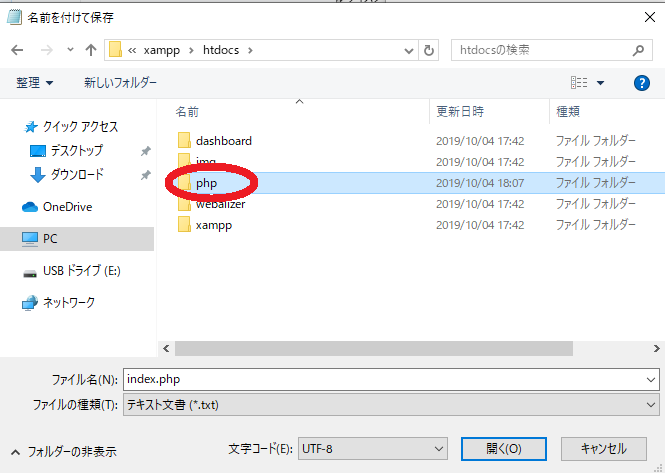Image resolution: width=665 pixels, height=473 pixels.
Task: Open the view options dropdown arrow
Action: [600, 83]
